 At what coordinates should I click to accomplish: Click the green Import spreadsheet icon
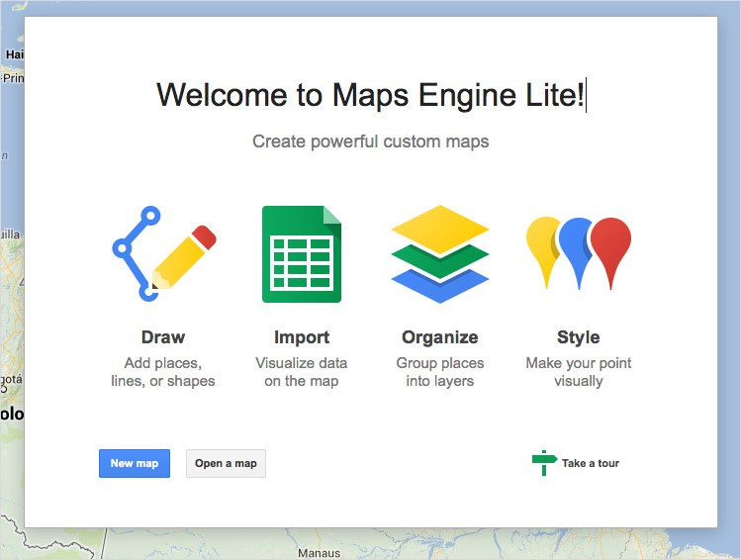301,254
